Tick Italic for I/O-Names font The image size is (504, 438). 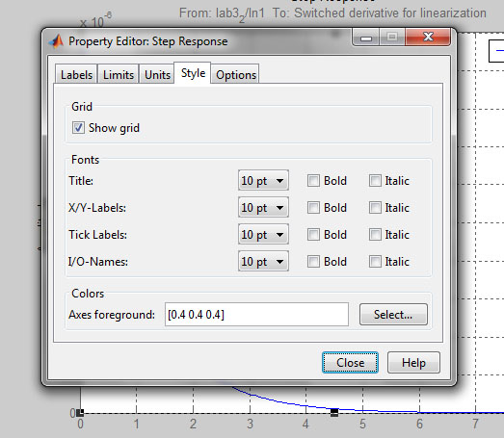pos(375,262)
